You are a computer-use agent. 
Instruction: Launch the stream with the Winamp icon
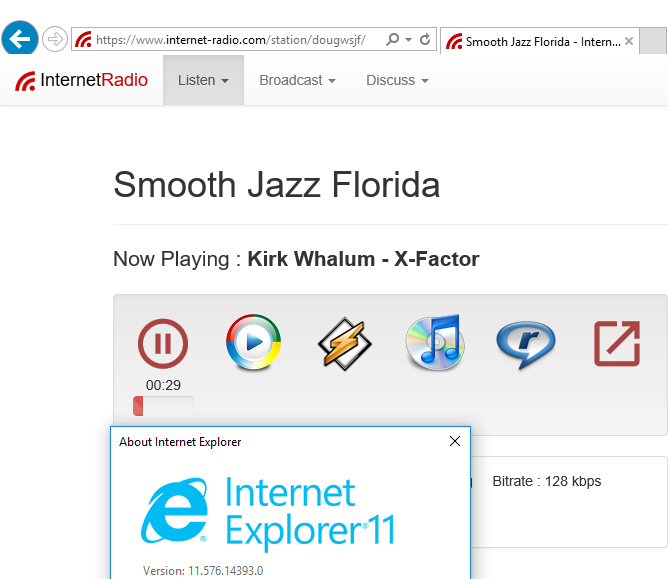344,343
